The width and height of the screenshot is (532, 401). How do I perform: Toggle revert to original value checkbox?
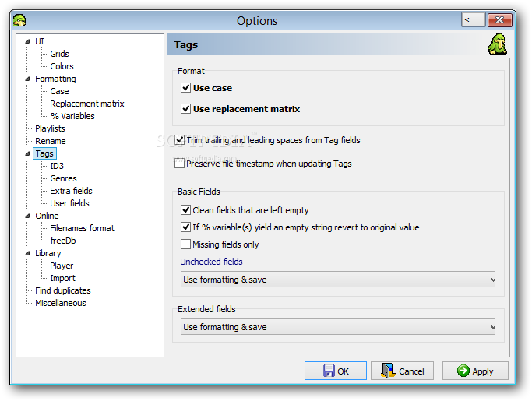point(185,227)
